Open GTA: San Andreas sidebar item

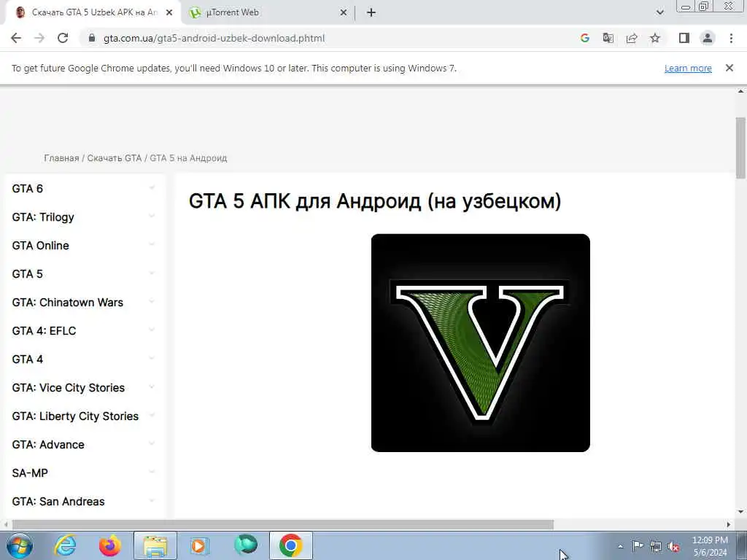pos(58,502)
